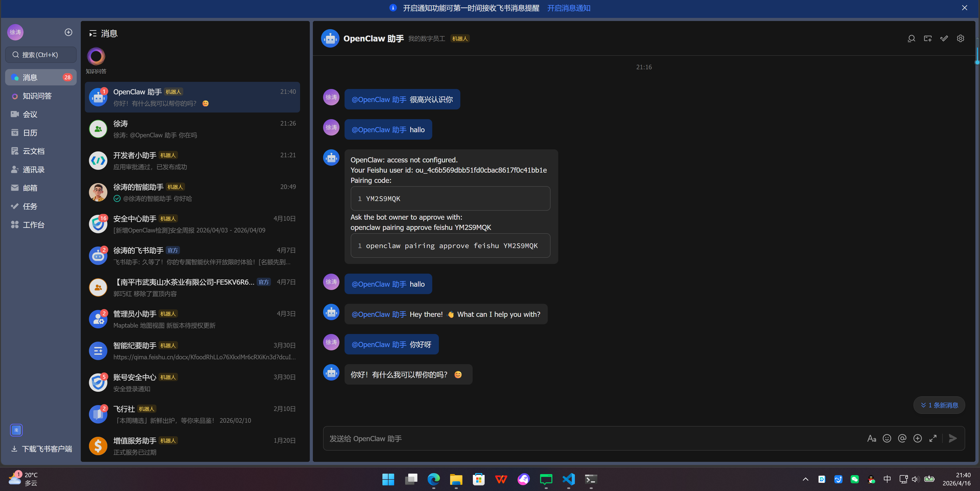Image resolution: width=980 pixels, height=491 pixels.
Task: Open the emoji picker in message box
Action: (887, 439)
